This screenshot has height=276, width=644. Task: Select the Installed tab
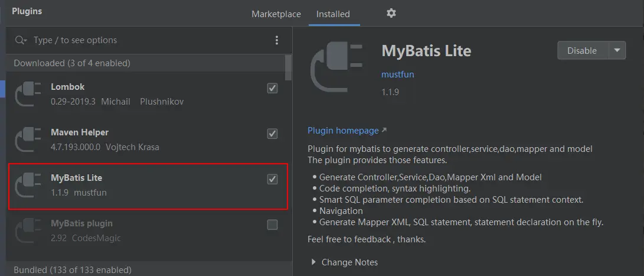coord(333,14)
